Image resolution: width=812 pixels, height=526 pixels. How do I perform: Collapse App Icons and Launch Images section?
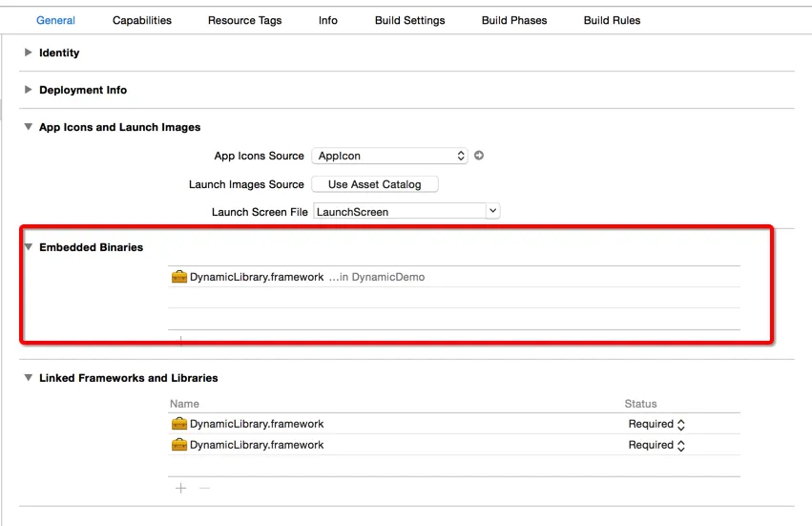click(x=28, y=127)
